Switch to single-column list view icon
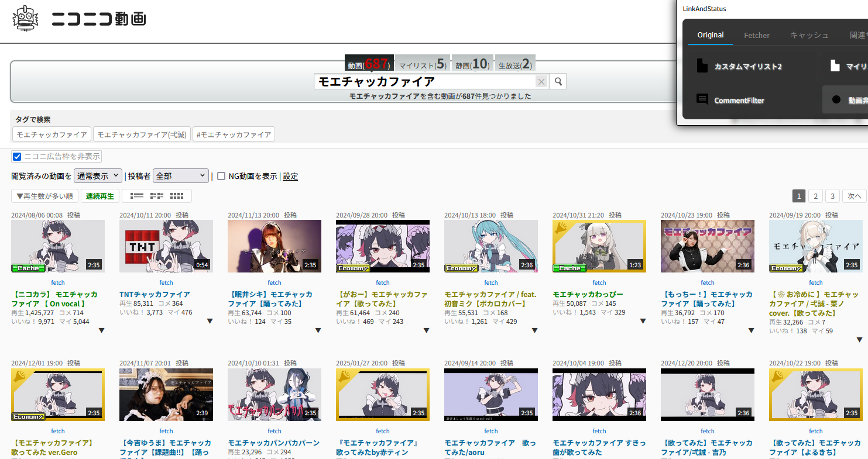 [x=136, y=196]
